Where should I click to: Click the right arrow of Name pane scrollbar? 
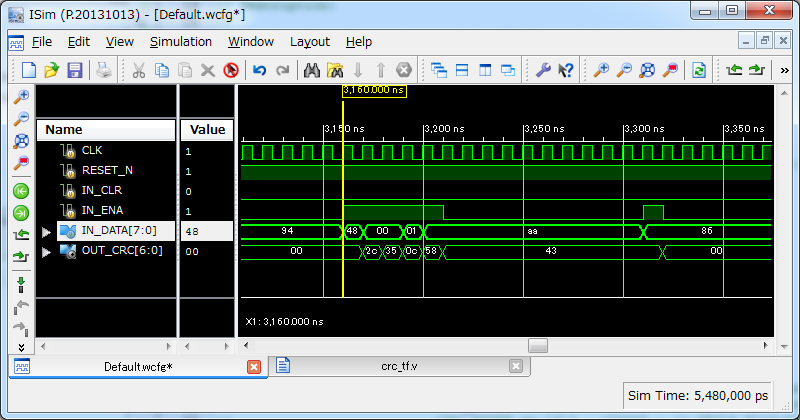click(168, 346)
